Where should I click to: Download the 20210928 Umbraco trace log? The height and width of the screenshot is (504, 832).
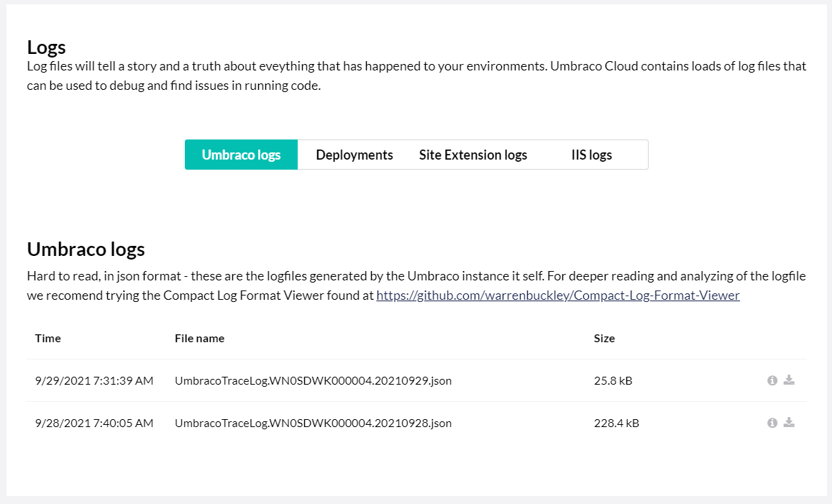pos(789,423)
